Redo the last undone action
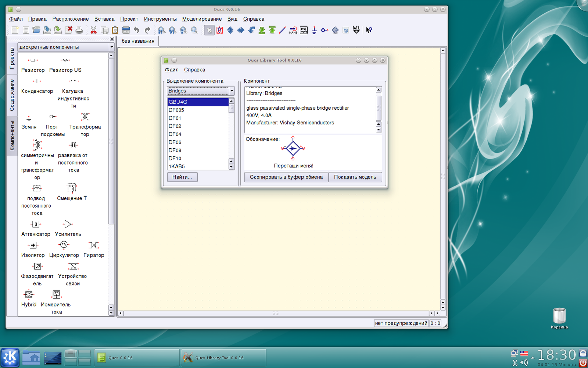This screenshot has height=368, width=588. (x=147, y=30)
